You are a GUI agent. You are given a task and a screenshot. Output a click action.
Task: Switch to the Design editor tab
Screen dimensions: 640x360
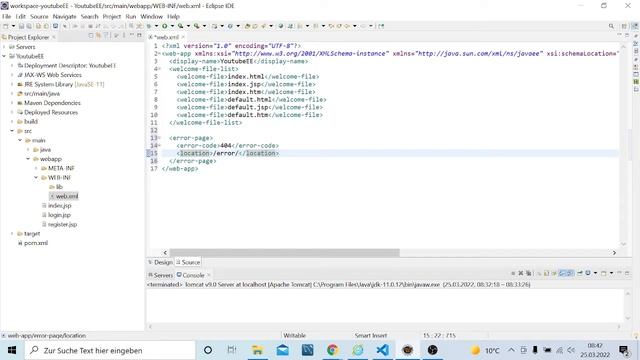[161, 262]
